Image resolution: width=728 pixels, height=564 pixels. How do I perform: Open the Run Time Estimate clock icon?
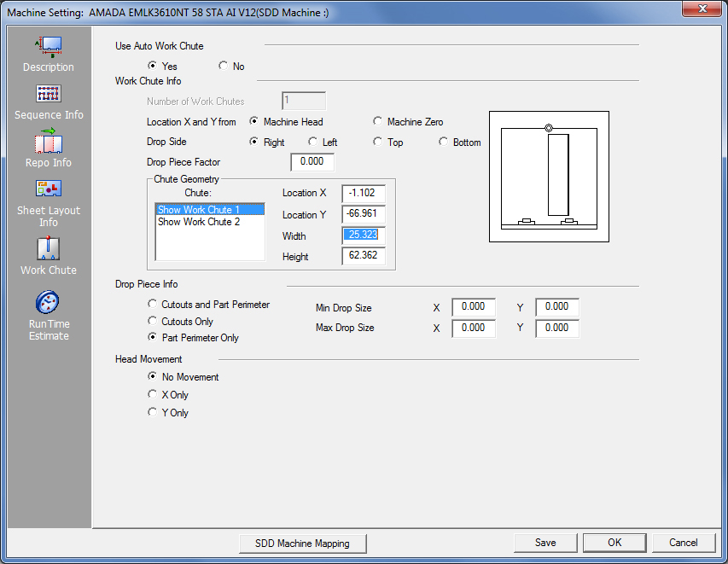(x=48, y=302)
